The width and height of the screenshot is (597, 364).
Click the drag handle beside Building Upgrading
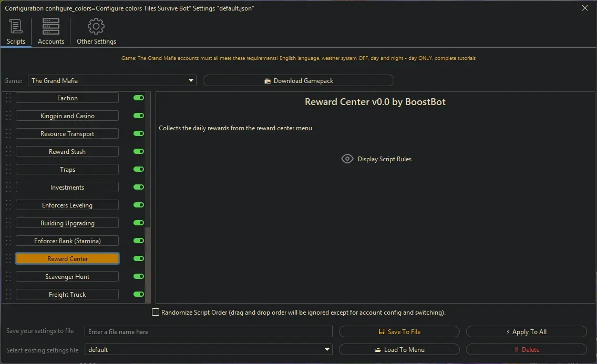(8, 223)
